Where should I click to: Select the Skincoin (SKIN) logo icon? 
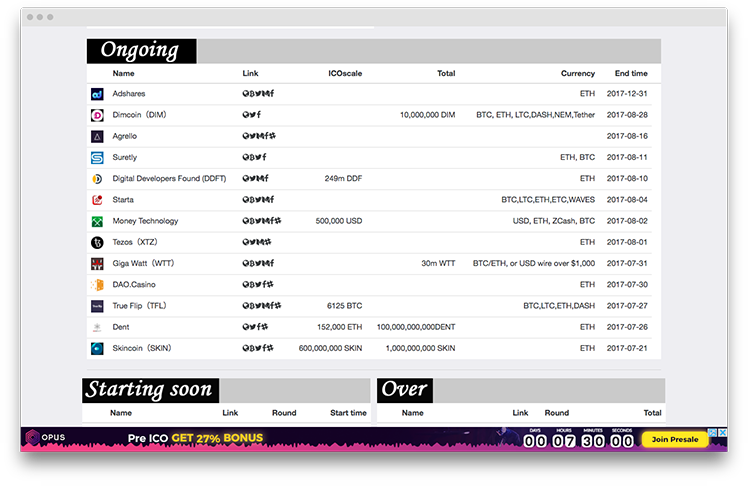pos(97,349)
